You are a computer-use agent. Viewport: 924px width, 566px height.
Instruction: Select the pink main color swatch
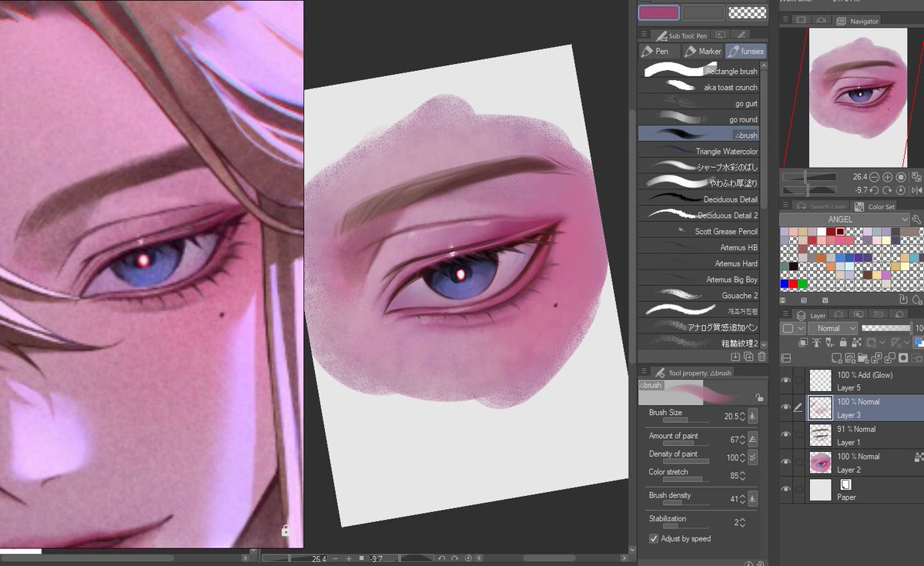[658, 12]
